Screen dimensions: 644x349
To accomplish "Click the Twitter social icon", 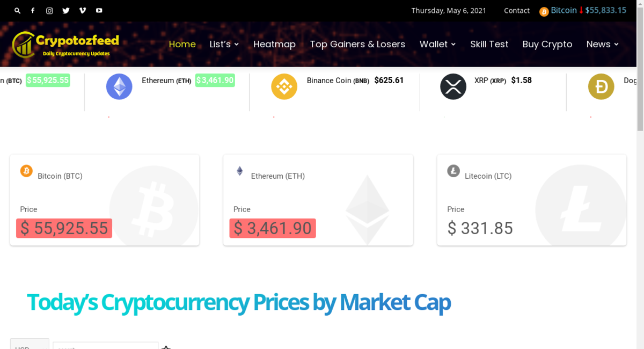I will pos(65,10).
